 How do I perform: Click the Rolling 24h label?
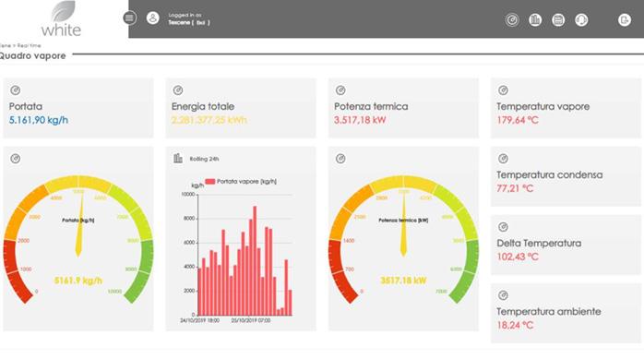click(204, 159)
